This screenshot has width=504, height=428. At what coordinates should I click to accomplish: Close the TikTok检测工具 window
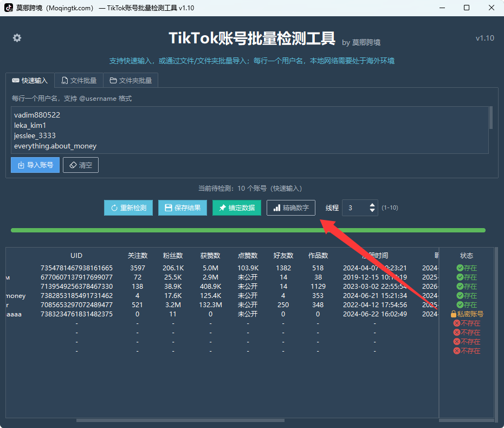coord(492,8)
